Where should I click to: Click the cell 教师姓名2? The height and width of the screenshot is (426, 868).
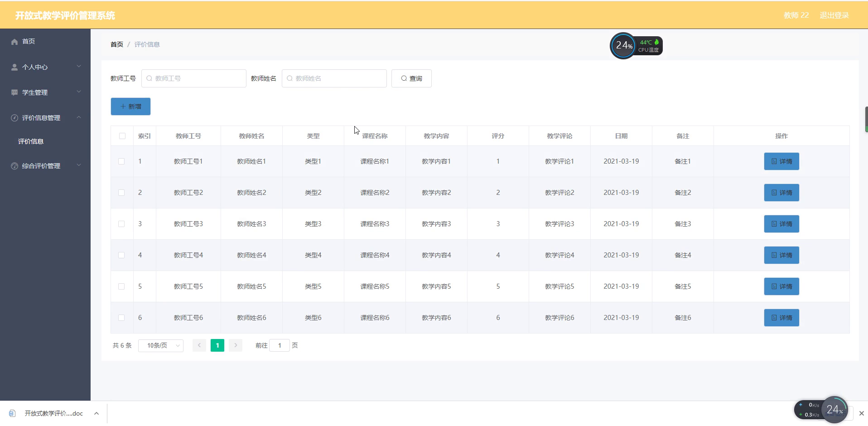(251, 193)
